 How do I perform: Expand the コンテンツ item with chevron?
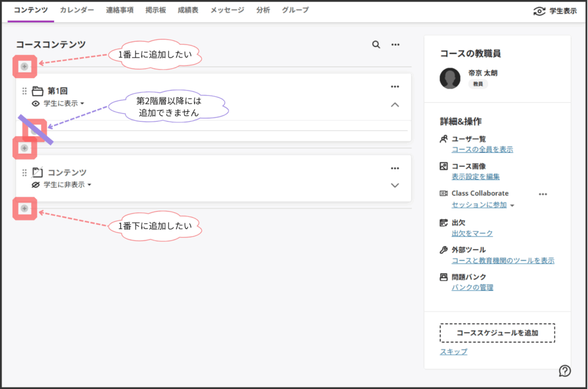point(394,185)
